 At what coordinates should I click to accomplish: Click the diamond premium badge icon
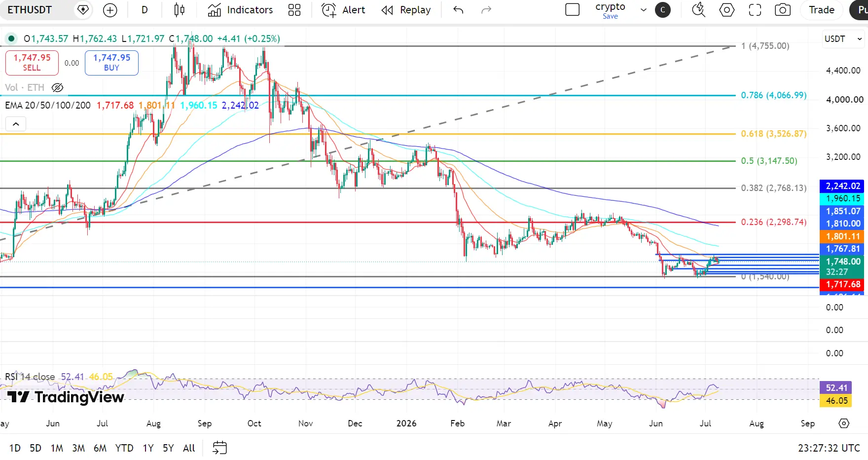click(83, 10)
